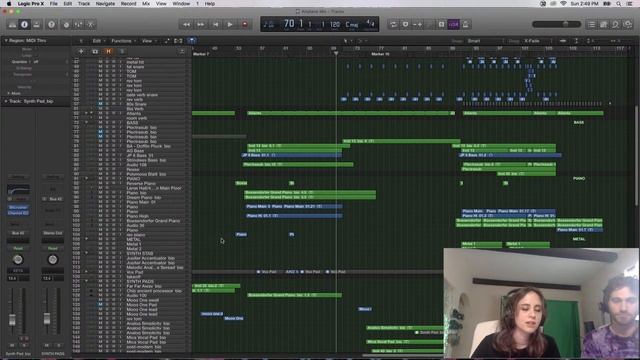Collapse the BASS track stack triangle
Image resolution: width=640 pixels, height=360 pixels.
[87, 122]
